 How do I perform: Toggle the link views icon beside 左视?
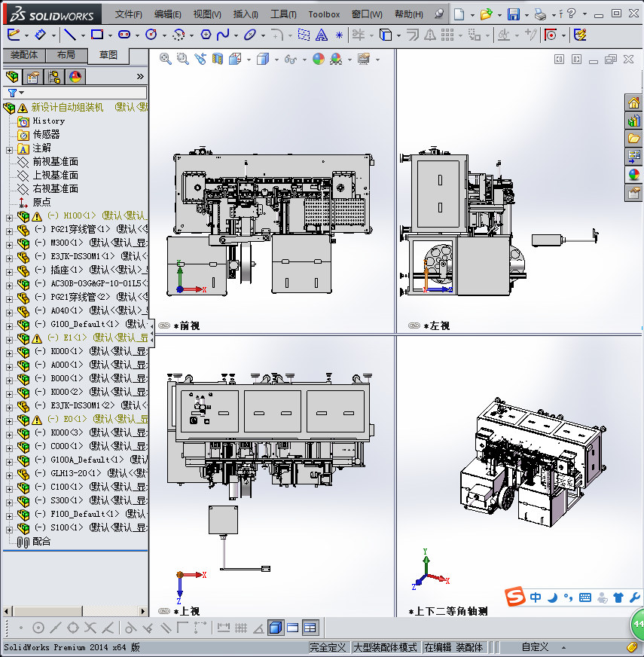(x=414, y=325)
